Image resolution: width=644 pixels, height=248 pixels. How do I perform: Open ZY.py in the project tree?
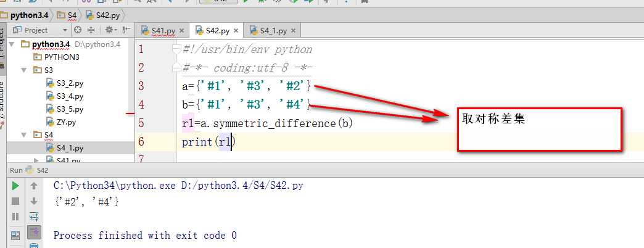click(61, 122)
